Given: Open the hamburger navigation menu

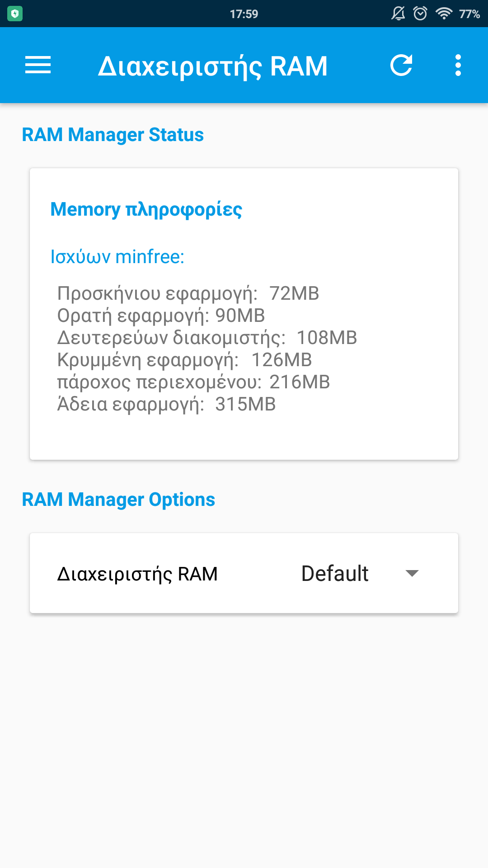Looking at the screenshot, I should point(38,65).
